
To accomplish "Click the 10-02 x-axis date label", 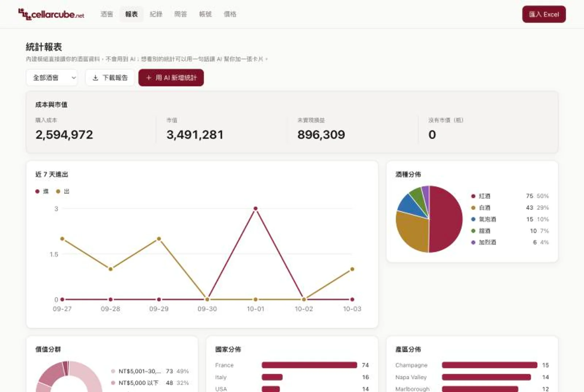I will click(x=304, y=309).
